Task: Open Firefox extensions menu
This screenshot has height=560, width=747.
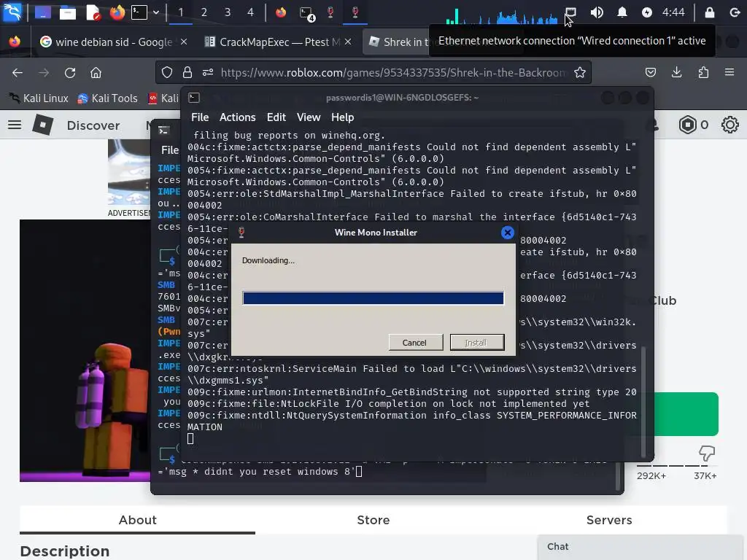Action: tap(703, 72)
